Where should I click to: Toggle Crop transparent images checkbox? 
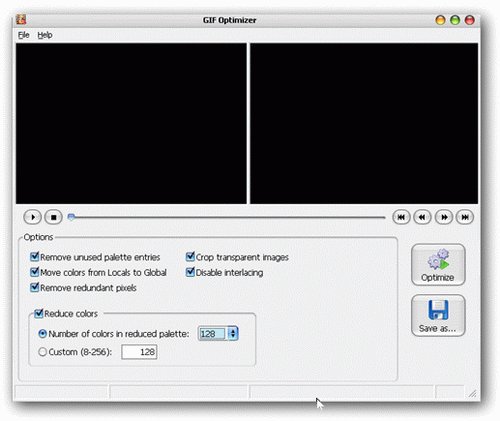point(190,257)
